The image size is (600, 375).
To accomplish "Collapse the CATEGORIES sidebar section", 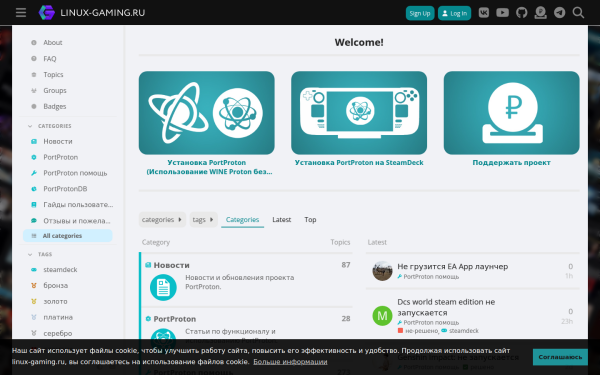I will [x=50, y=126].
